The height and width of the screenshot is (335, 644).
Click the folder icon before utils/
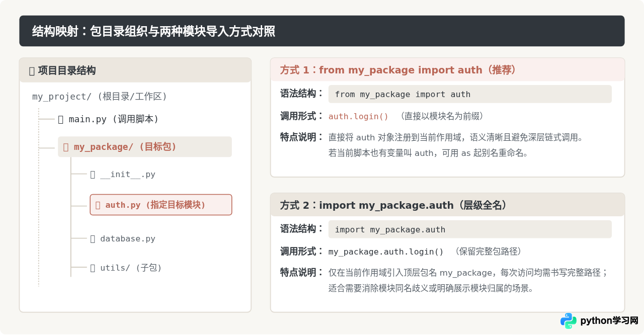[93, 268]
